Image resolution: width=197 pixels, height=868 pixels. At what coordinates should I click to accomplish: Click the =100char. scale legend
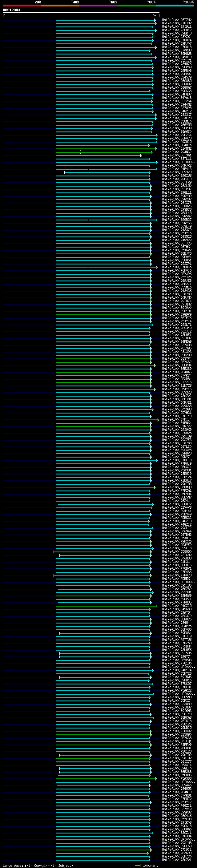click(147, 866)
